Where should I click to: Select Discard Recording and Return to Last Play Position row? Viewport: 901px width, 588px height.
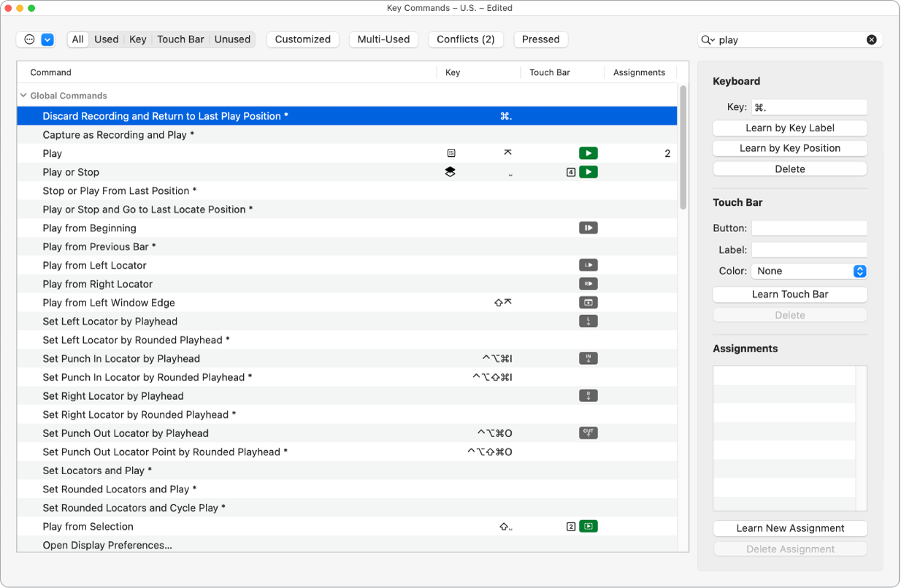tap(347, 116)
